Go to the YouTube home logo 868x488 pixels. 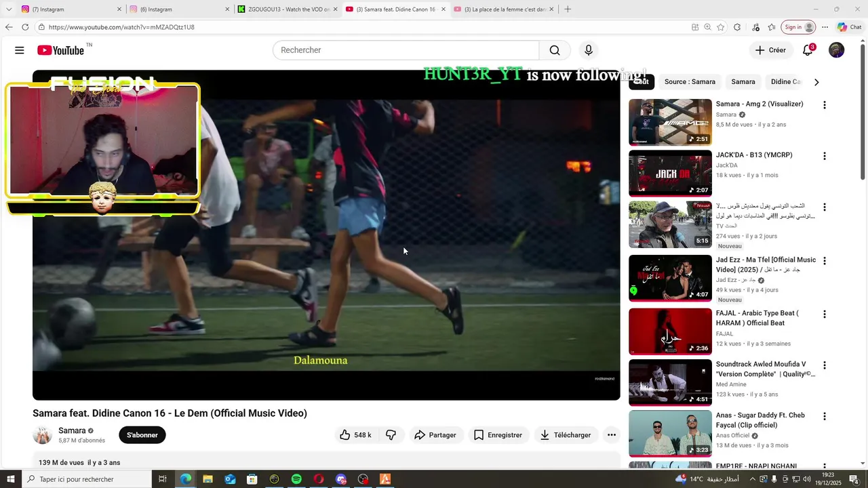click(x=61, y=50)
